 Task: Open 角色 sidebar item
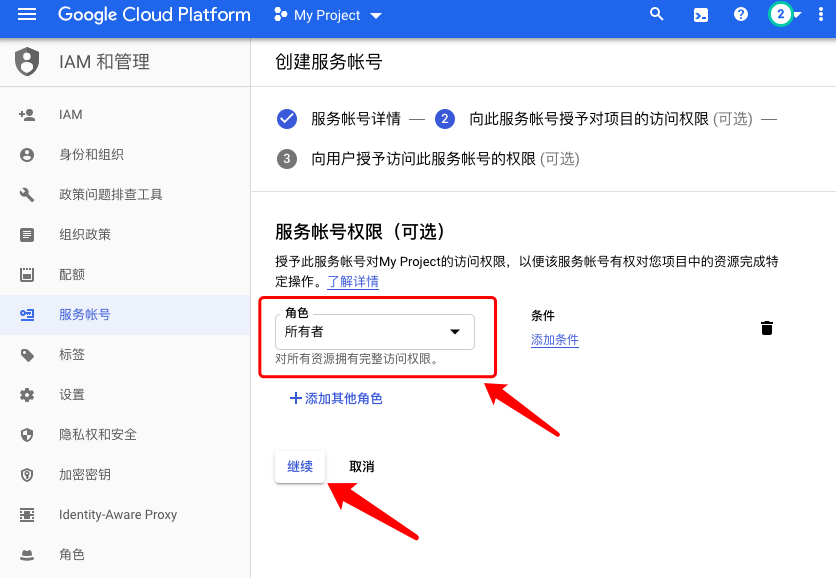(x=72, y=555)
